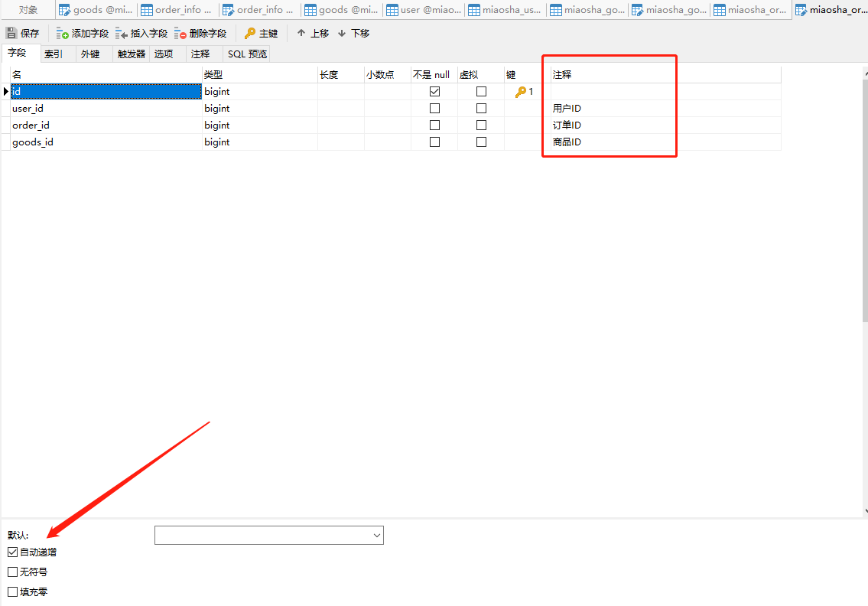This screenshot has width=868, height=606.
Task: Check 虚拟 for id row
Action: coord(481,91)
